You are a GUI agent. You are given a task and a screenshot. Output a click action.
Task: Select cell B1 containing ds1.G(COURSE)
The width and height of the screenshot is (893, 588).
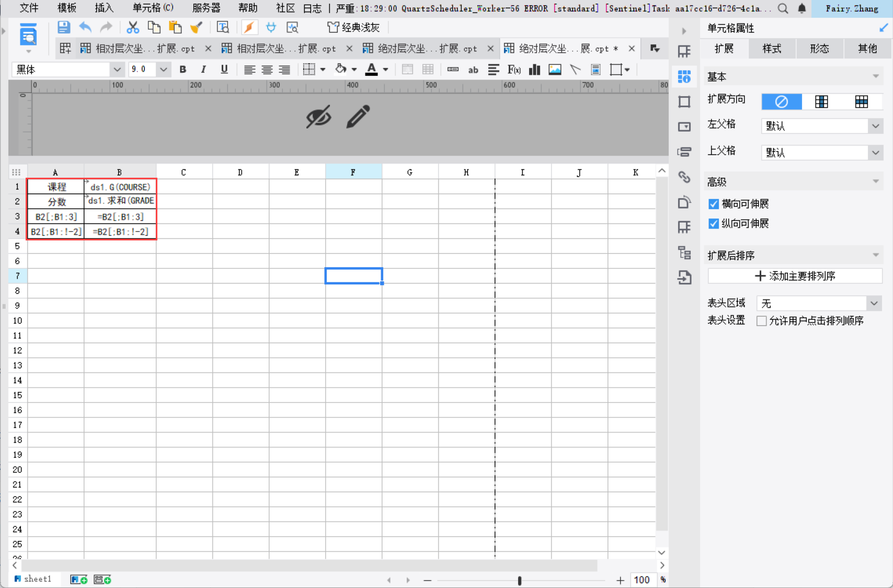click(x=120, y=187)
